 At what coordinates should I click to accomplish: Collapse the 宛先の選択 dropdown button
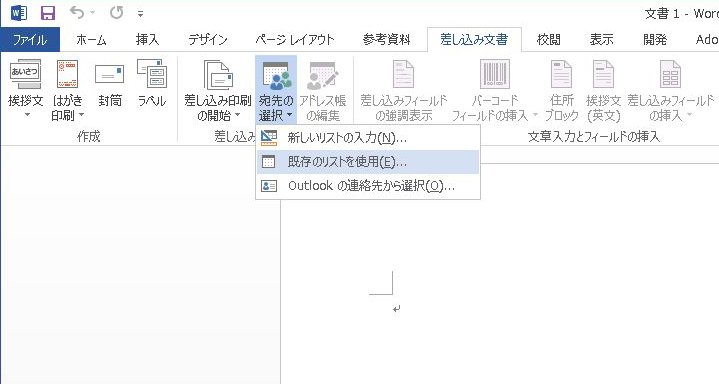coord(276,90)
